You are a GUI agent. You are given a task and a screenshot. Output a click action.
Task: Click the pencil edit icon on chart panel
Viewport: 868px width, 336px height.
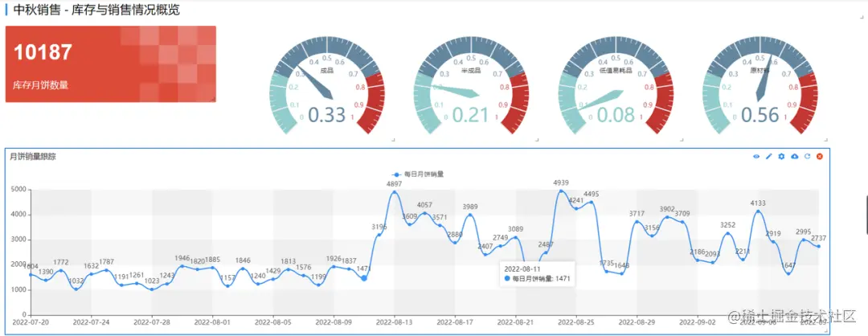pos(768,157)
